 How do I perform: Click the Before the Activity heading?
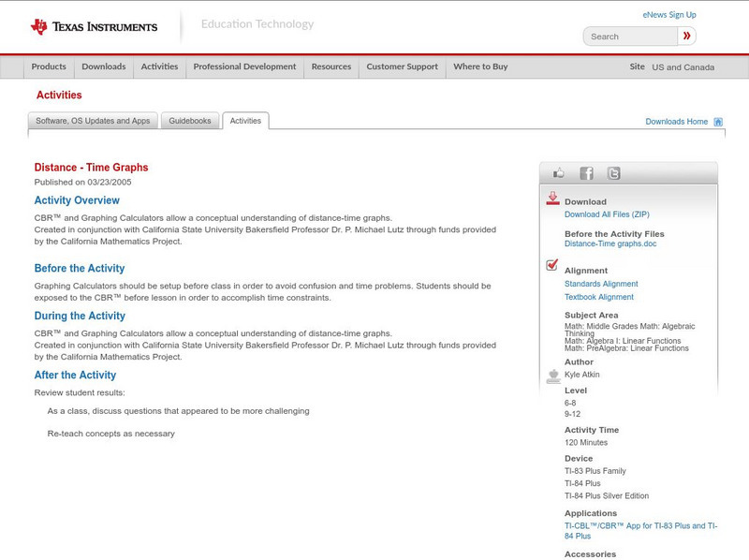pyautogui.click(x=80, y=268)
